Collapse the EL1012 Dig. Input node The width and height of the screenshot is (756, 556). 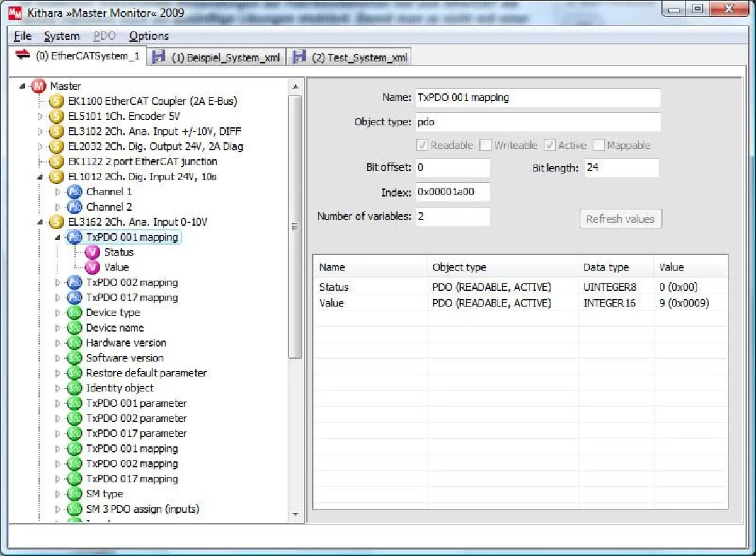point(40,177)
